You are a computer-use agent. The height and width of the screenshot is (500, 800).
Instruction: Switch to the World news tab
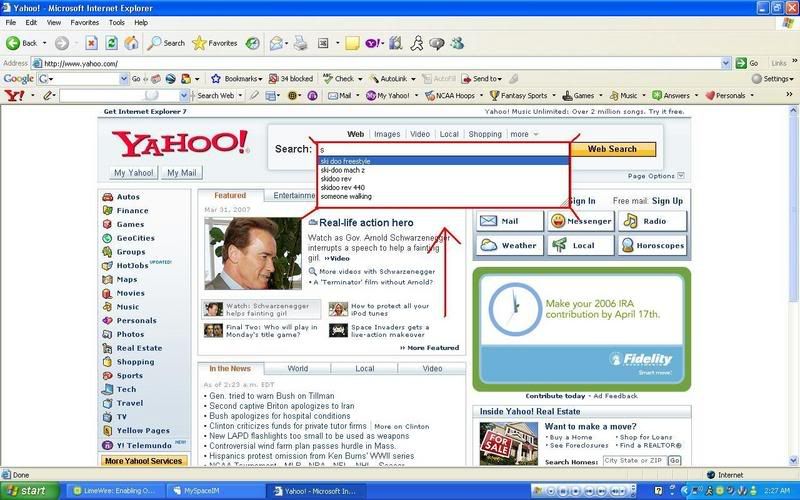(x=297, y=368)
